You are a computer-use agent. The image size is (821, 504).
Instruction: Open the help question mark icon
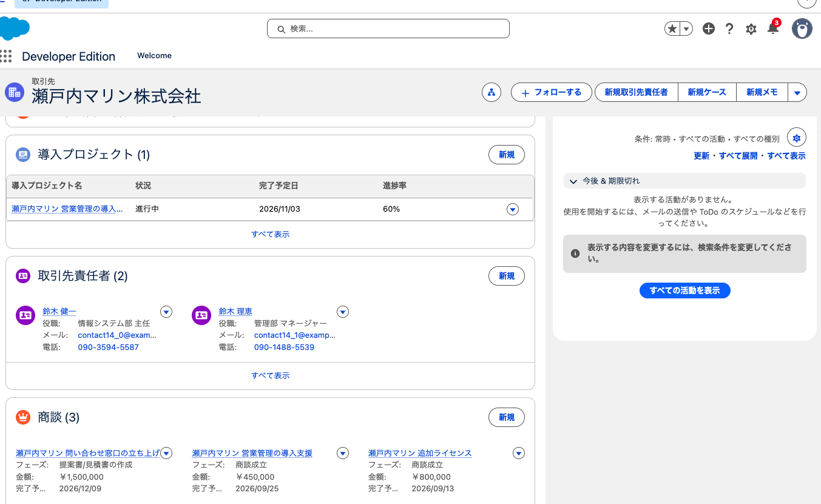pos(730,29)
